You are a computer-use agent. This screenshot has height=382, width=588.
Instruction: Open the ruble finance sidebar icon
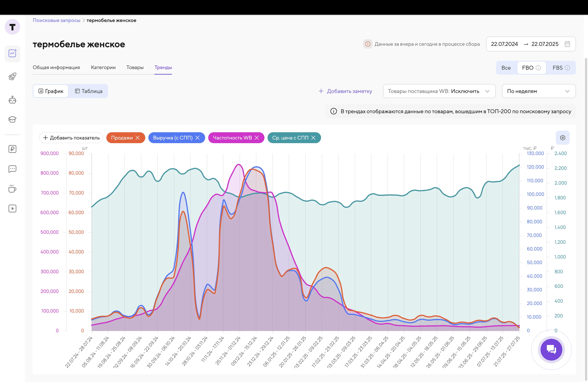pos(12,149)
